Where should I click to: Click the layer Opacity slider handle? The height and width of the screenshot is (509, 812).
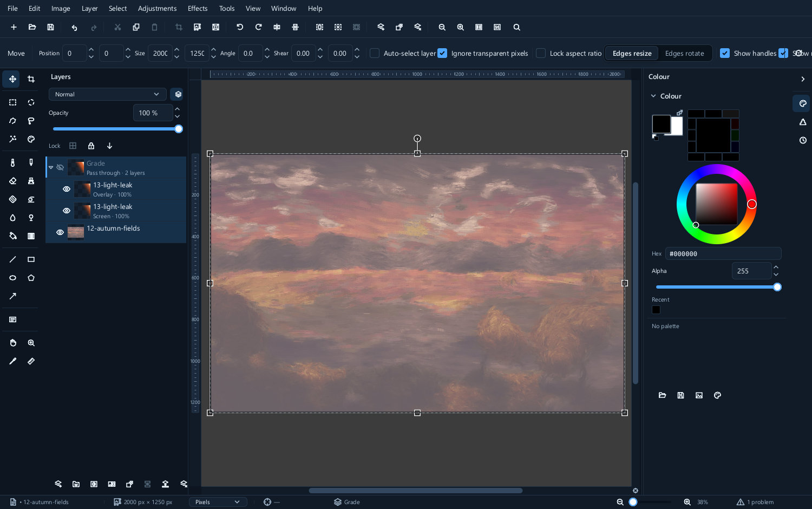(x=179, y=129)
